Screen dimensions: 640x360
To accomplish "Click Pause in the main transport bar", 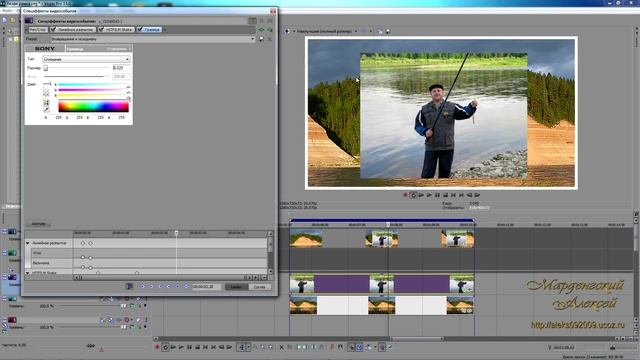I will click(x=189, y=347).
